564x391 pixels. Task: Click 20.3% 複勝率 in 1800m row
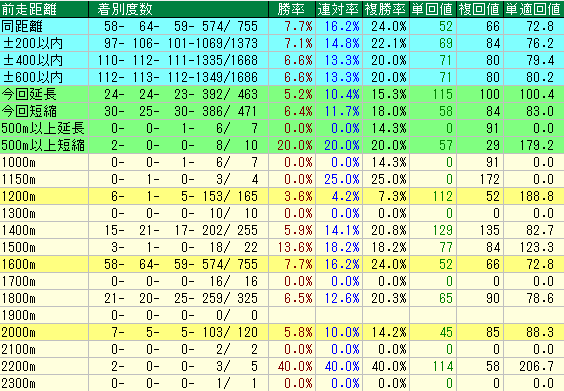pos(389,298)
